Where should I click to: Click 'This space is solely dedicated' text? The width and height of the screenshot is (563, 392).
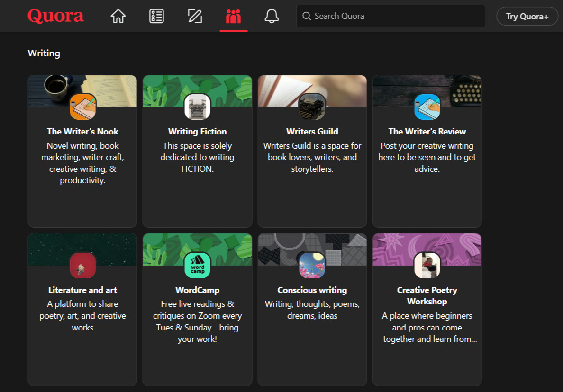click(x=198, y=158)
